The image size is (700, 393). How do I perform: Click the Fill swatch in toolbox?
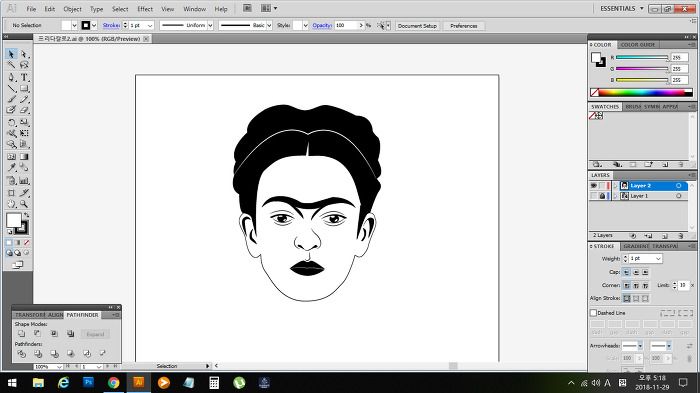point(13,220)
